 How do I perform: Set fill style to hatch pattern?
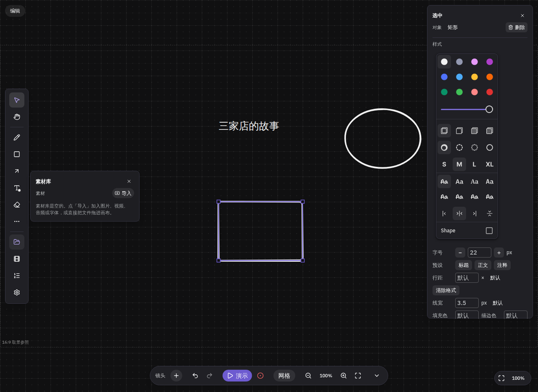[490, 131]
